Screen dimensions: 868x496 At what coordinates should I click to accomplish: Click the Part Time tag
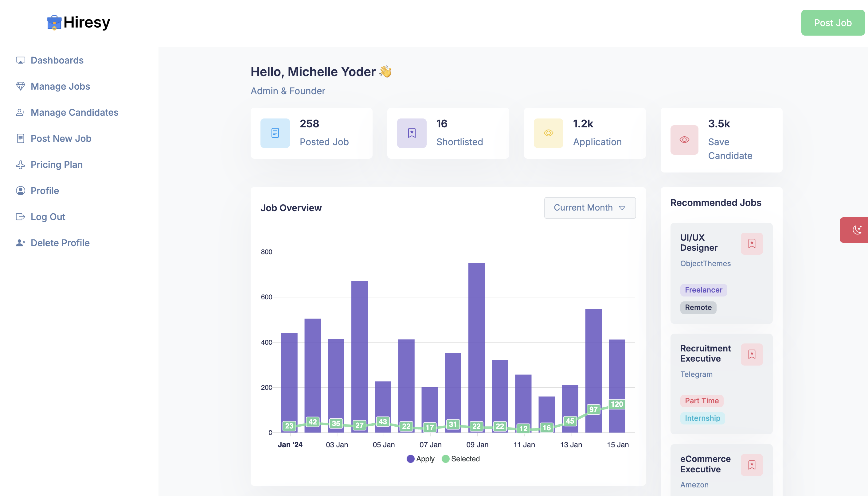point(702,401)
